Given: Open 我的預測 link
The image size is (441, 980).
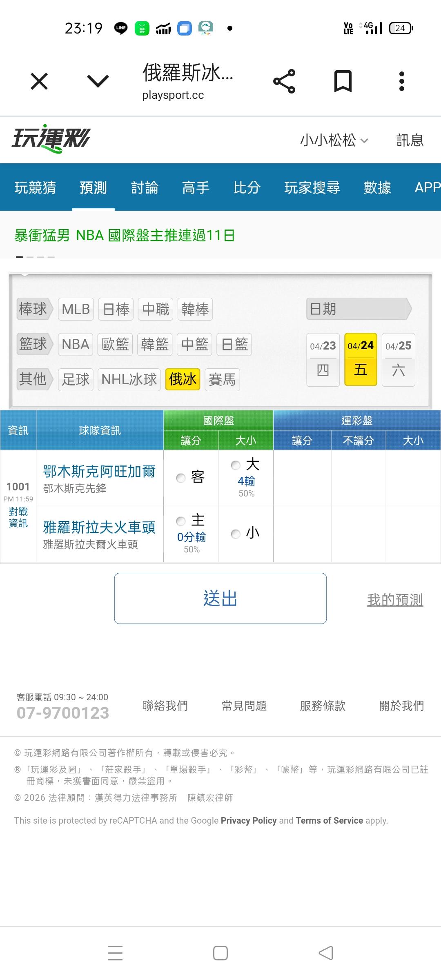Looking at the screenshot, I should pos(395,600).
